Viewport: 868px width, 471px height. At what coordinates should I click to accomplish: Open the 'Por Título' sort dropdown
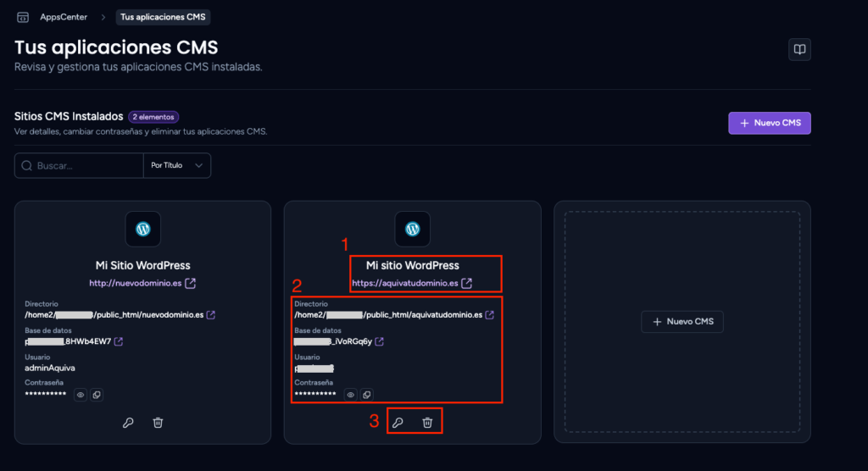click(x=177, y=165)
